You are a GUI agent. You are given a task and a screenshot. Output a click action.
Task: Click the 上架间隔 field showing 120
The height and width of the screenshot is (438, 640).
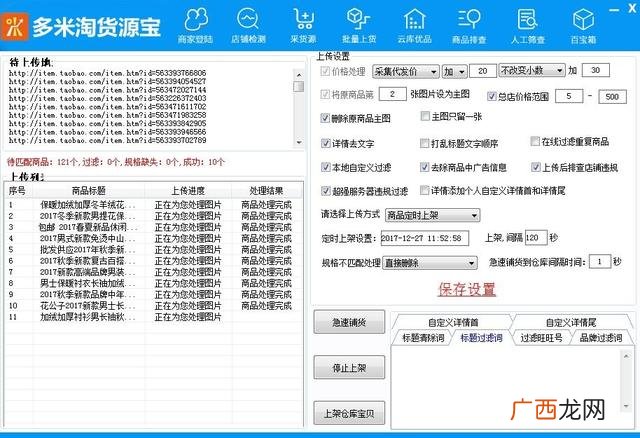click(x=536, y=238)
